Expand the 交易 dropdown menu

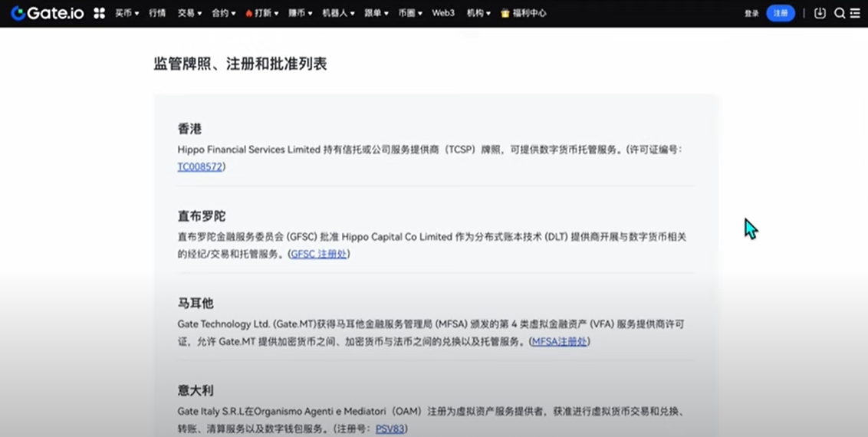(189, 13)
